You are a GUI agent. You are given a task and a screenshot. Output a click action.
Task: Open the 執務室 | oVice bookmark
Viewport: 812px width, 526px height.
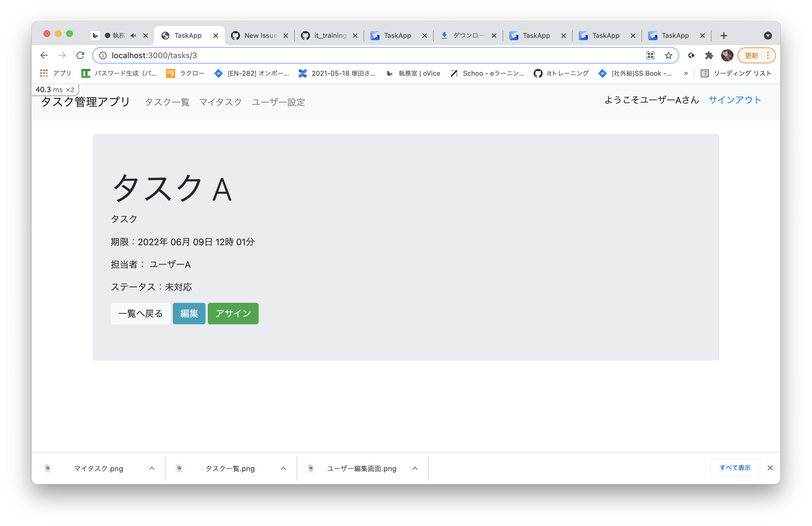click(x=413, y=73)
